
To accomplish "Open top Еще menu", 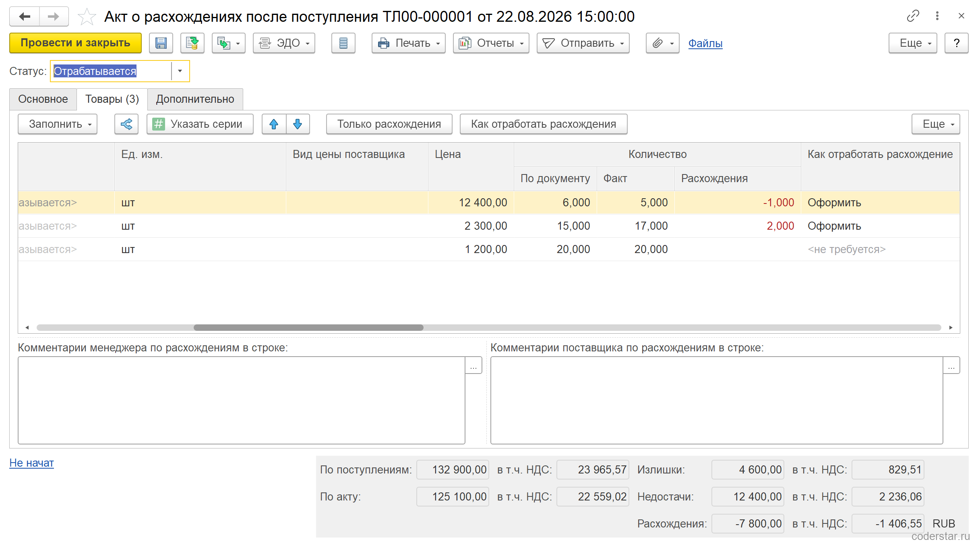I will click(913, 43).
